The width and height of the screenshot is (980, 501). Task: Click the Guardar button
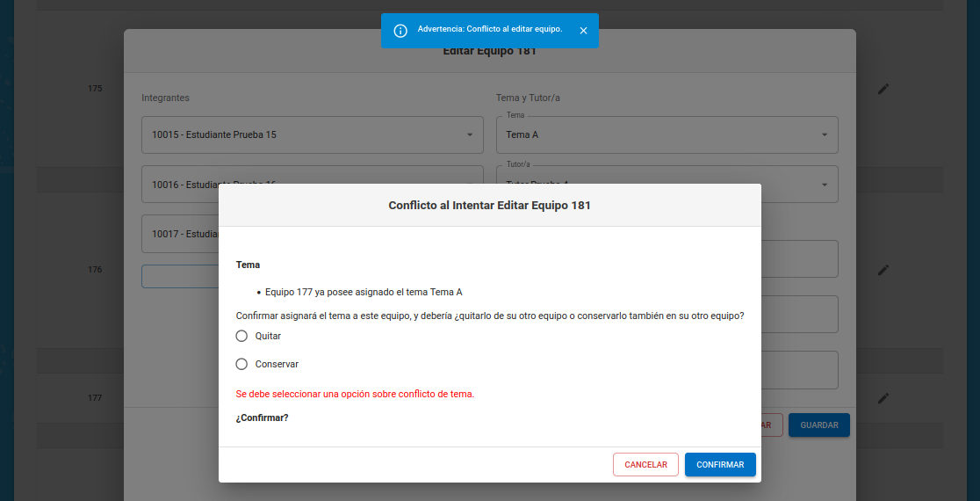point(818,425)
